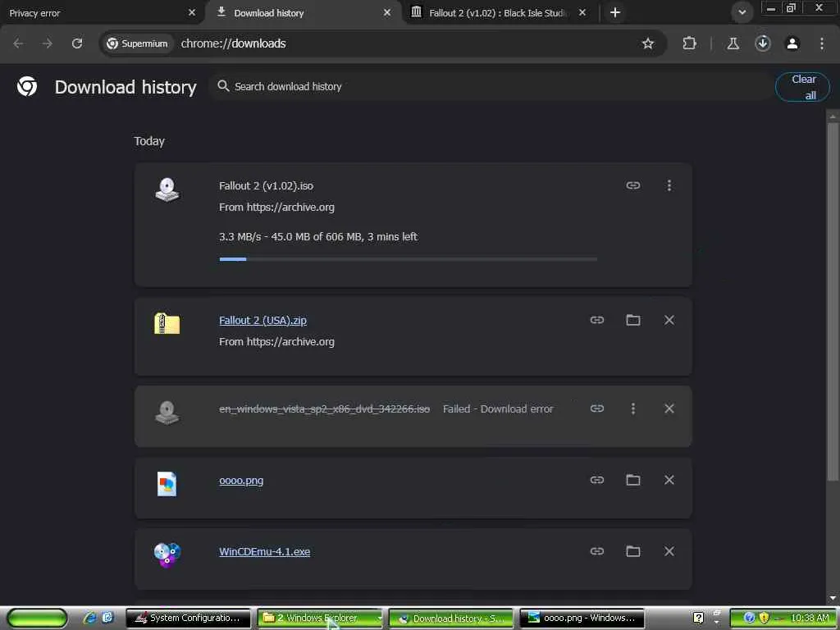Open the Windows Explorer taskbar group
This screenshot has width=840, height=630.
click(x=319, y=618)
